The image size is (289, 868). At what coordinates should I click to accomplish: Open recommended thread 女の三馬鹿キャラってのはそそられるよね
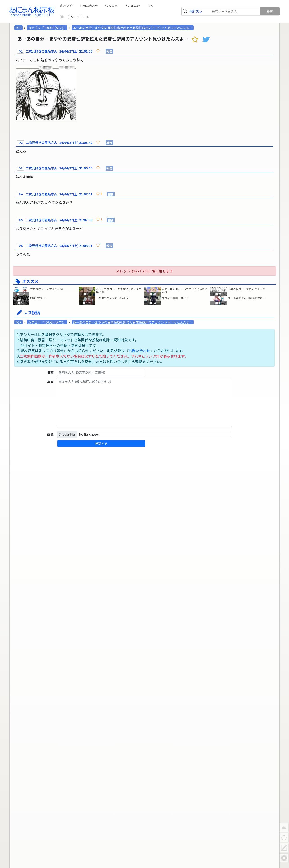click(184, 290)
